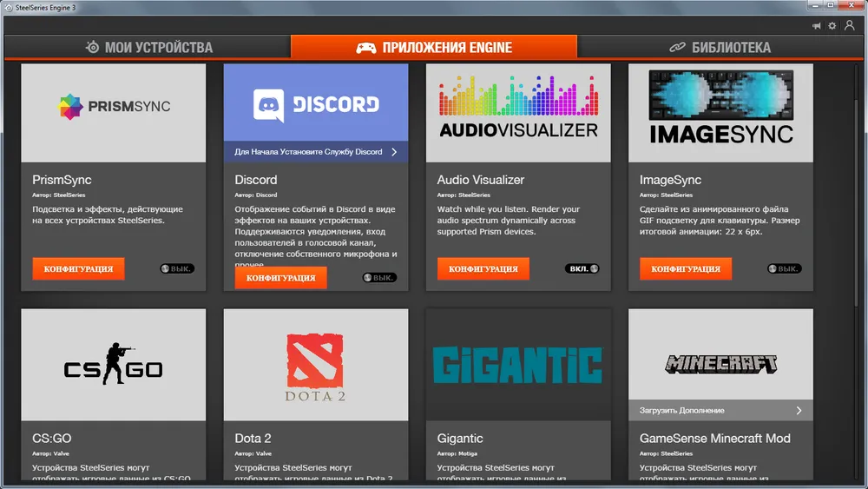Open the Gigantic app thumbnail
Image resolution: width=868 pixels, height=489 pixels.
coord(518,365)
